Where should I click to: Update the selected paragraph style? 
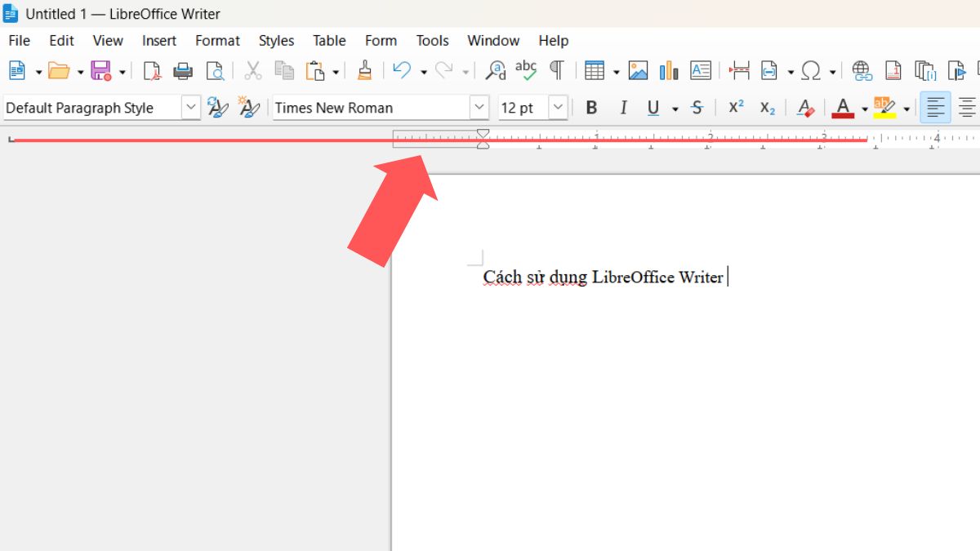[217, 107]
